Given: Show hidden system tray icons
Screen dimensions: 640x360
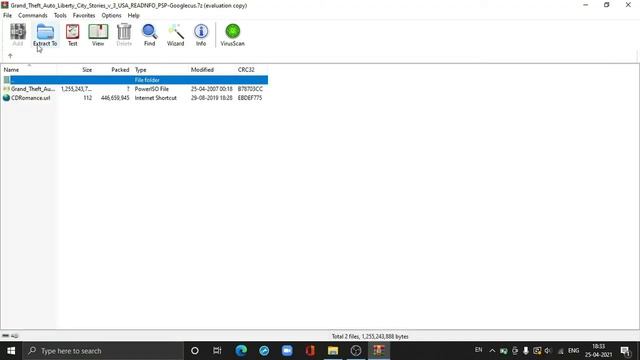Looking at the screenshot, I should click(x=492, y=351).
